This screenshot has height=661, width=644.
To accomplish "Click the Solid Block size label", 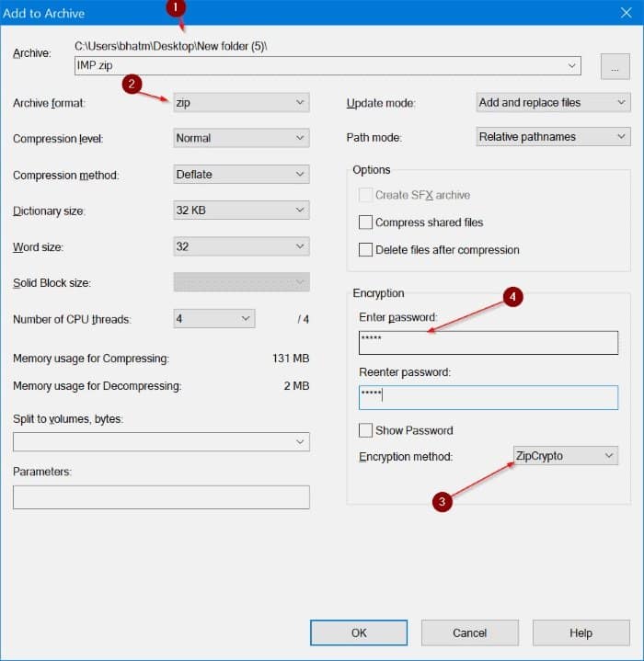I will 52,283.
